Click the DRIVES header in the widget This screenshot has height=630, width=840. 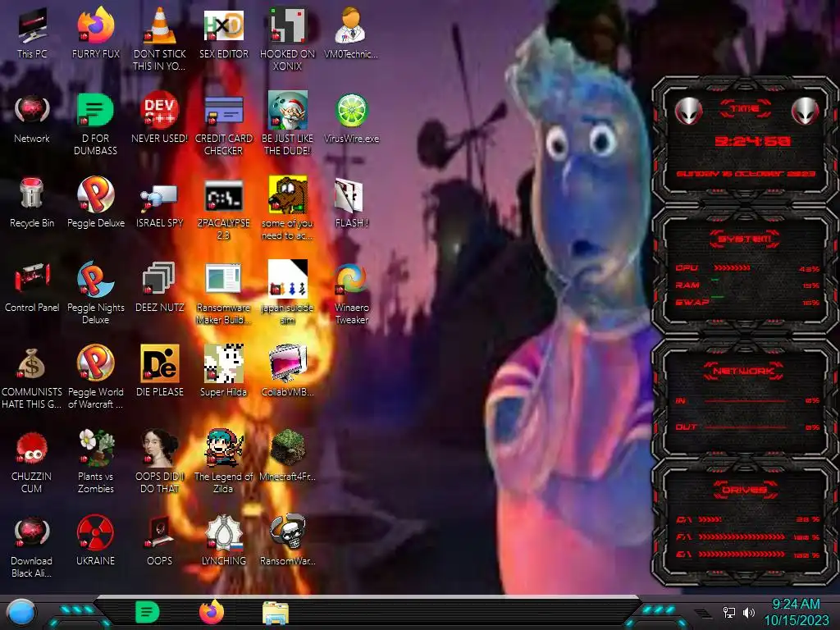pos(745,489)
